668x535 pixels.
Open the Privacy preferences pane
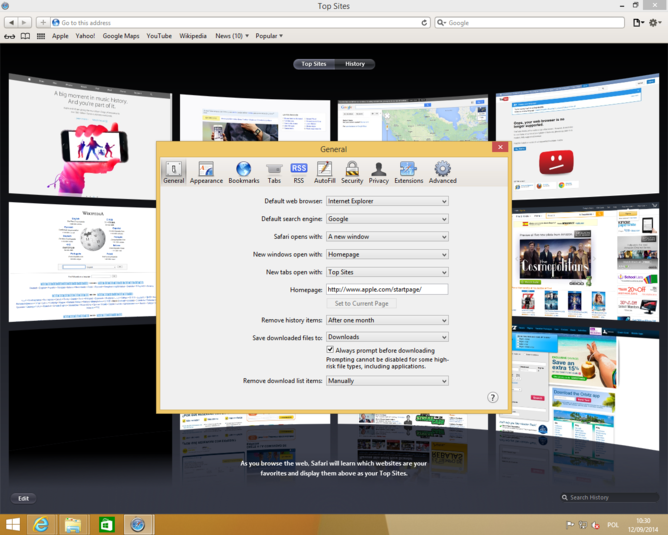point(378,173)
